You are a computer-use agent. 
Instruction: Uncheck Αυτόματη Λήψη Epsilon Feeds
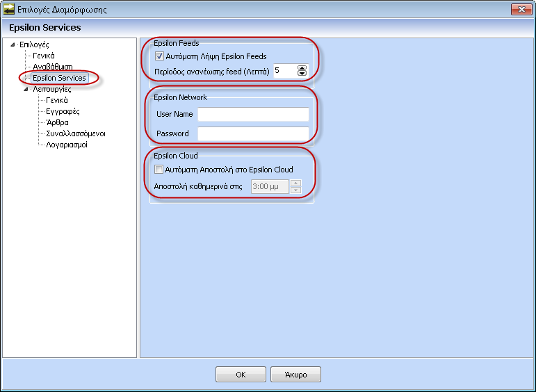point(159,56)
